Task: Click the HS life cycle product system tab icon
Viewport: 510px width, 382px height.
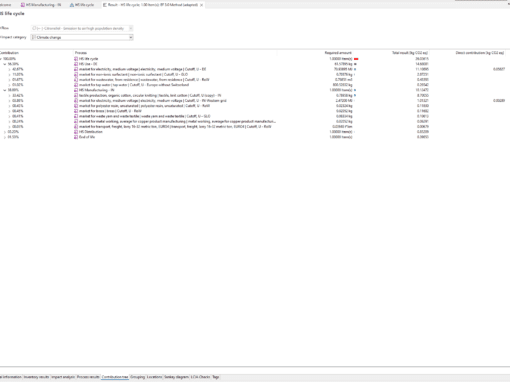Action: 72,5
